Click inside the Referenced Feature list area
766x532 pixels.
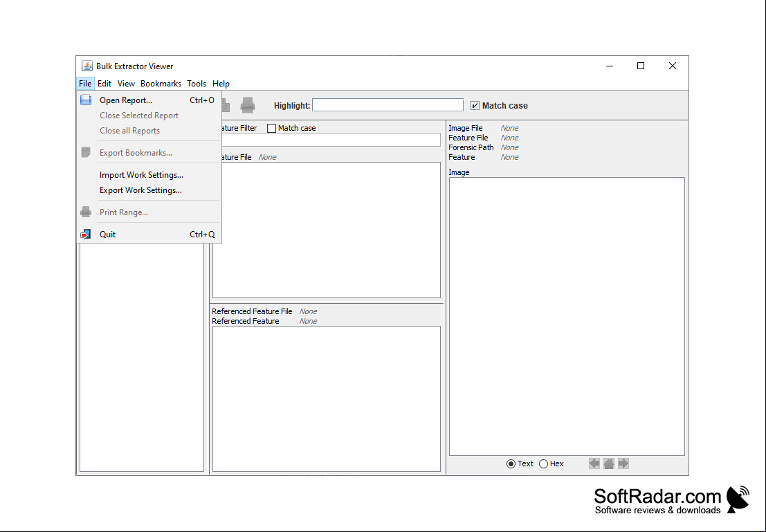click(327, 398)
